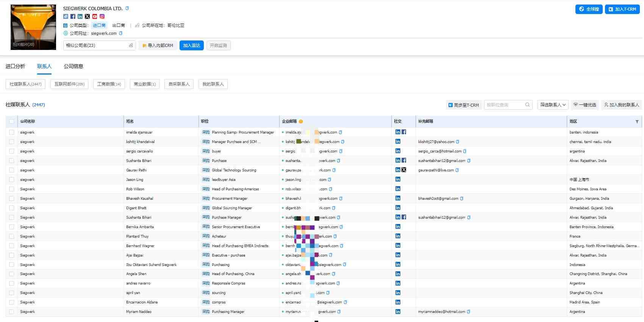The width and height of the screenshot is (644, 322).
Task: Check the row for kshitij khandelwal
Action: (x=11, y=142)
